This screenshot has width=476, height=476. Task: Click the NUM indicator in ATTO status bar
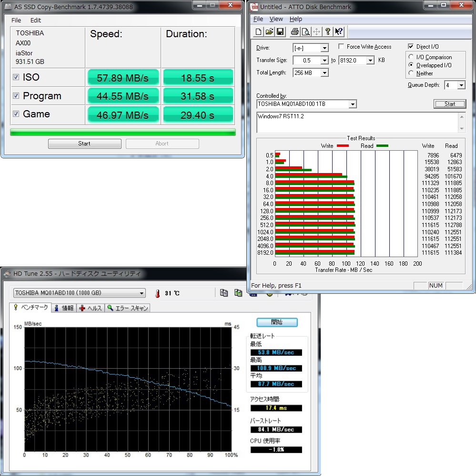tap(435, 285)
